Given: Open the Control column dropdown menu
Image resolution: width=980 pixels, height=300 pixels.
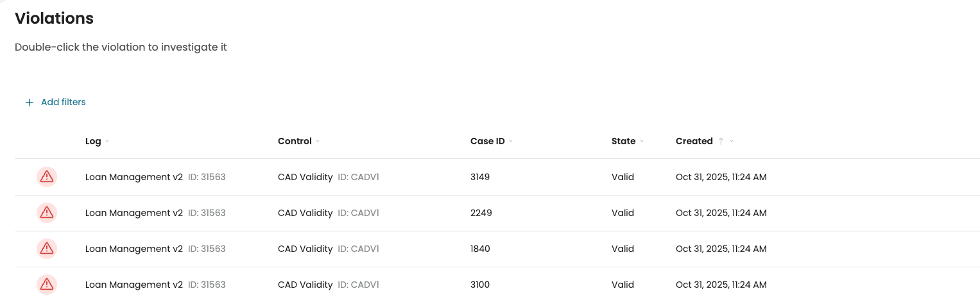Looking at the screenshot, I should click(318, 142).
